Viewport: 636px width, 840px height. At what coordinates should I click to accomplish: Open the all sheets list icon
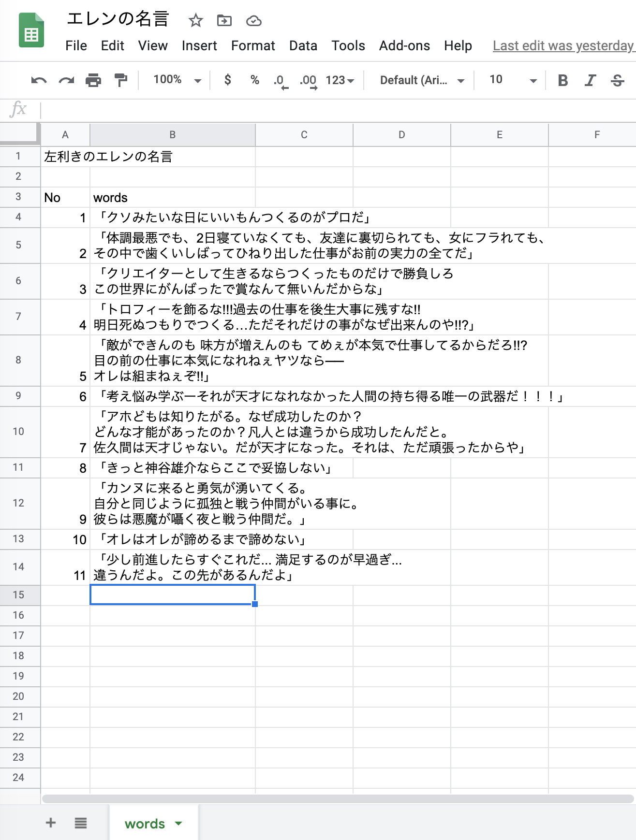(81, 823)
